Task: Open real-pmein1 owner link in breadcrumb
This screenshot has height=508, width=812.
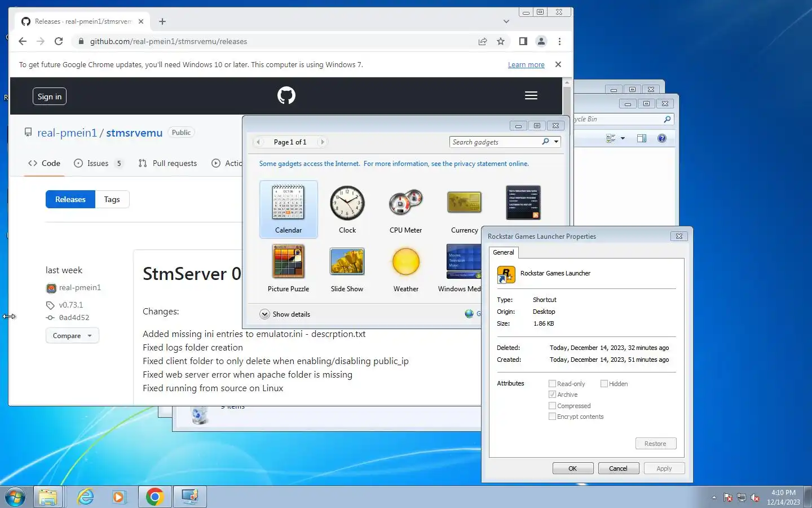Action: [67, 133]
